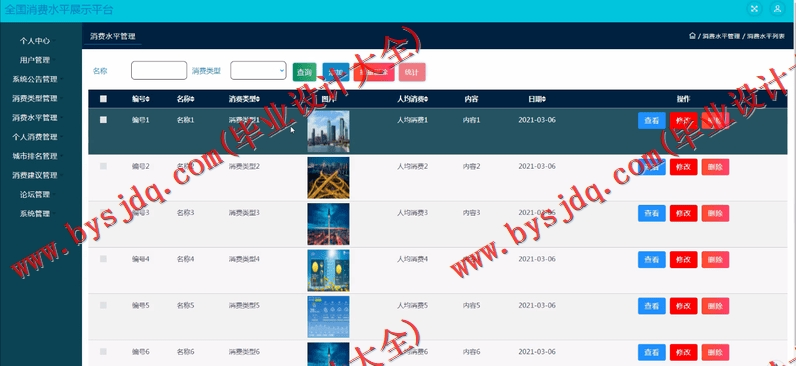Click 查看 for row 编号4
This screenshot has height=366, width=796.
652,260
